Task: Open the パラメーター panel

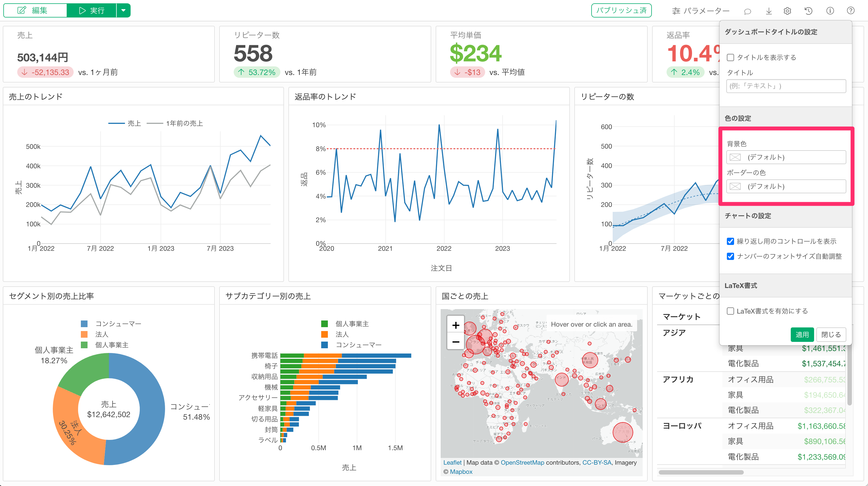Action: 701,11
